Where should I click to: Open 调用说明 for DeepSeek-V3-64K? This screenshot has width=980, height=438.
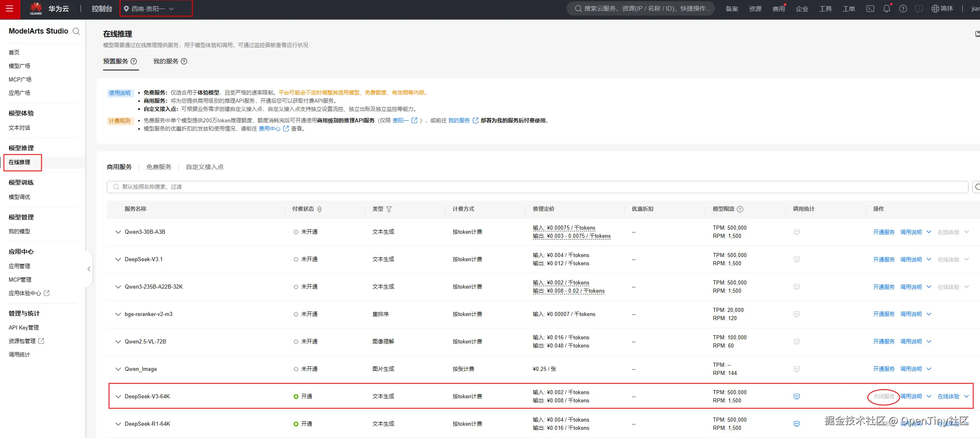pos(911,396)
